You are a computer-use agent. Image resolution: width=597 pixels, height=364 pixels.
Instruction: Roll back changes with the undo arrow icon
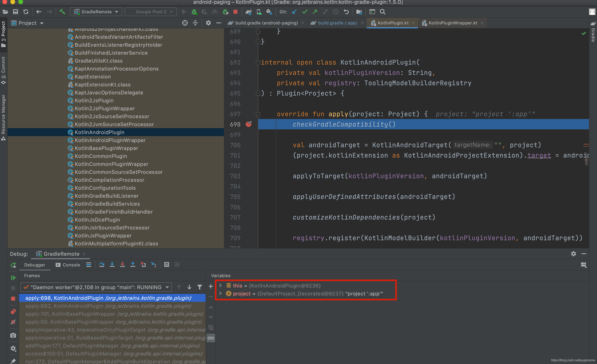point(346,12)
